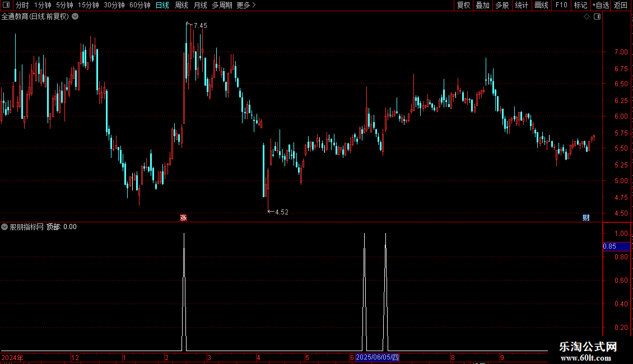Select the 5分钟 period
This screenshot has height=364, width=633.
pos(64,5)
